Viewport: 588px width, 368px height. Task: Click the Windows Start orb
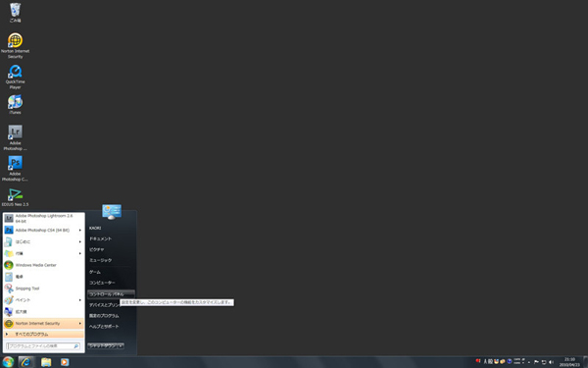pos(8,362)
